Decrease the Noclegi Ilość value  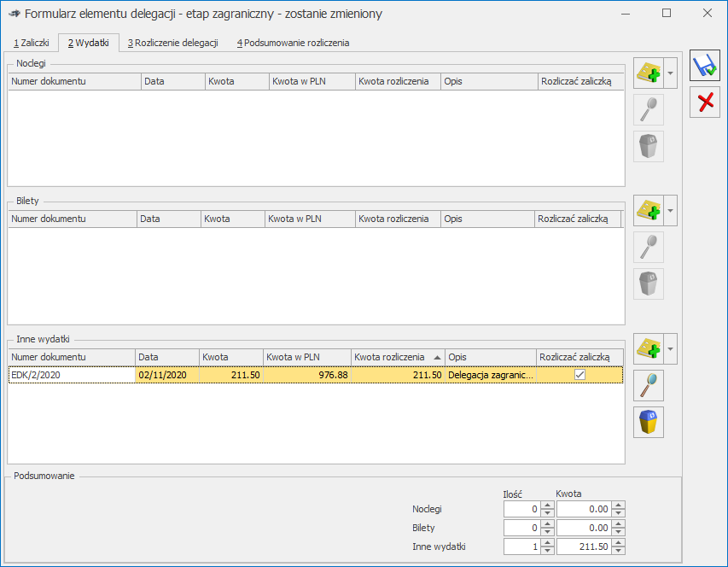pos(548,513)
